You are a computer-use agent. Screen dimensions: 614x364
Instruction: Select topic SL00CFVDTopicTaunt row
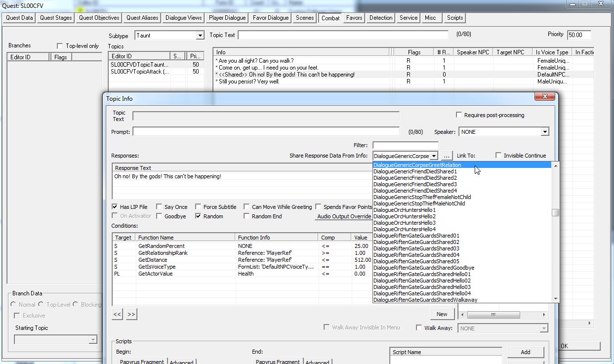pyautogui.click(x=156, y=65)
